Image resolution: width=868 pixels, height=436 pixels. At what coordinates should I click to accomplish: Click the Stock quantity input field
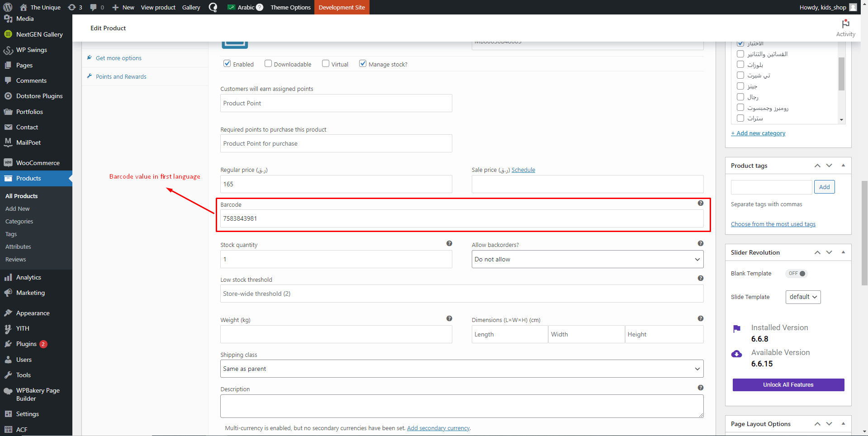336,259
